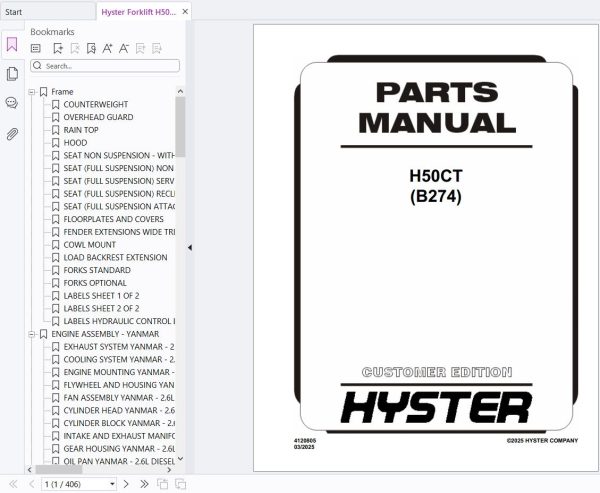600x493 pixels.
Task: Click the expand all bookmarks list icon
Action: click(36, 48)
